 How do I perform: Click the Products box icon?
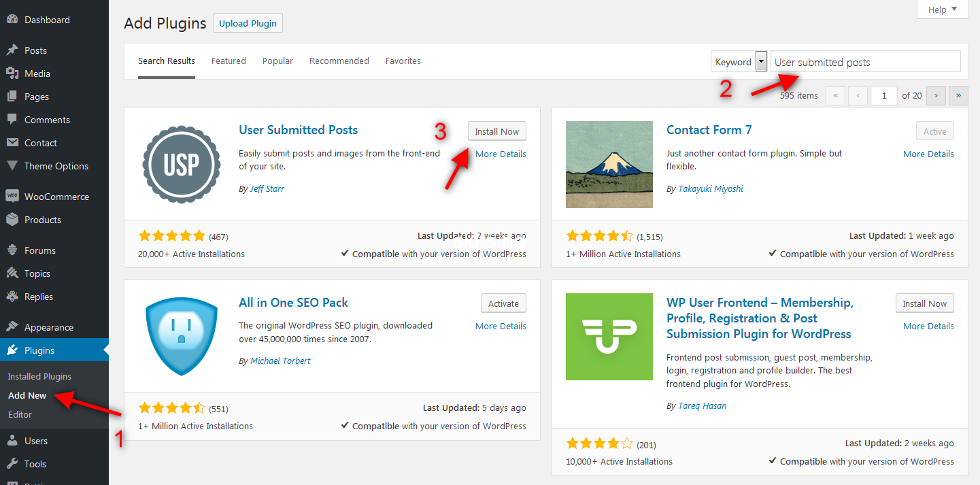click(x=12, y=220)
